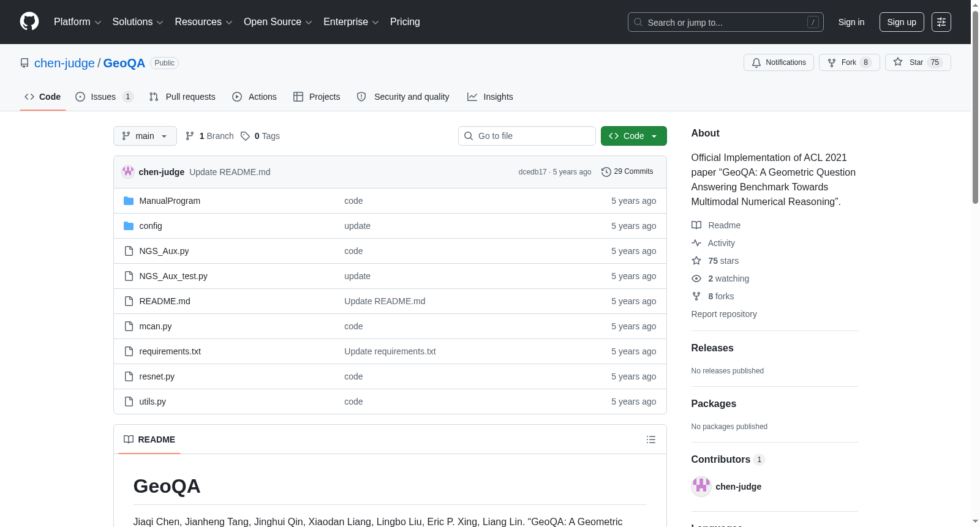Open the GitHub homepage logo
Screen dimensions: 980x527
pyautogui.click(x=29, y=21)
